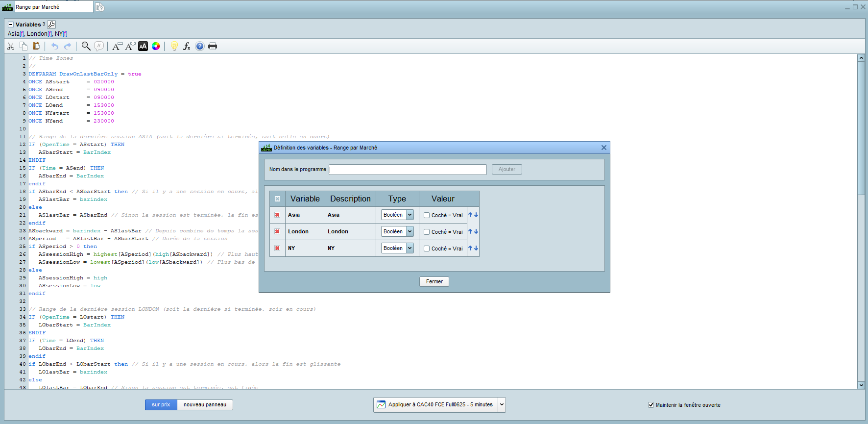Screen dimensions: 868x424
Task: Move London variable up
Action: pyautogui.click(x=470, y=231)
